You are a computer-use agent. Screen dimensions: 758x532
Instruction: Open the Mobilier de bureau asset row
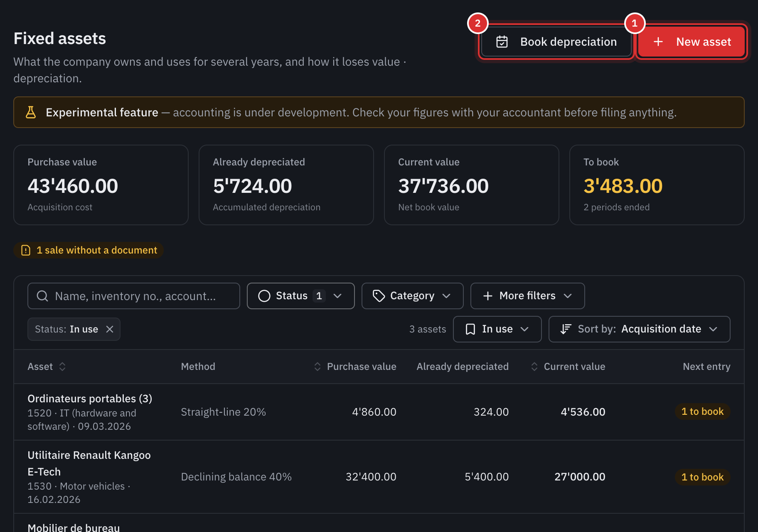pyautogui.click(x=379, y=523)
